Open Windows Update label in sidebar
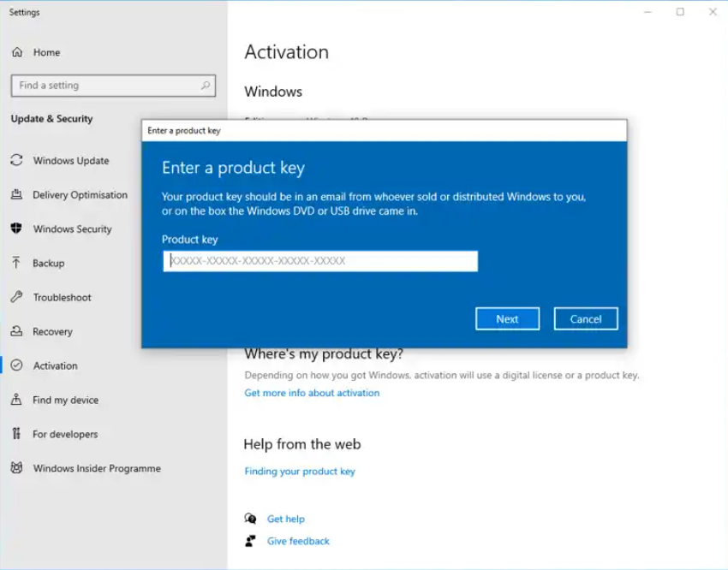 (71, 161)
